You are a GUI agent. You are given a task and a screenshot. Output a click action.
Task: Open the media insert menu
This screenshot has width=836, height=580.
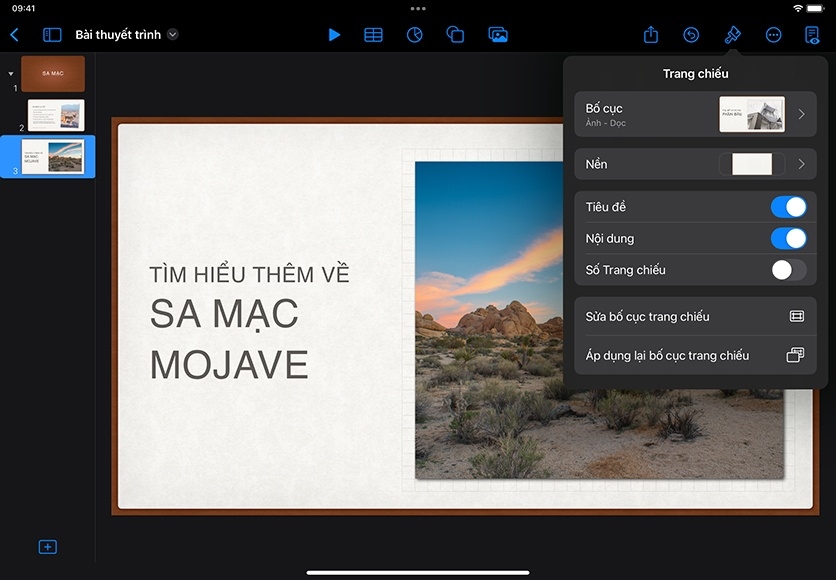coord(498,35)
